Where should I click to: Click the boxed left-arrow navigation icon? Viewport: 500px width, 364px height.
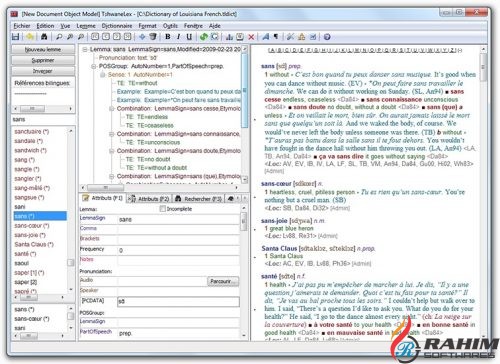coord(106,37)
